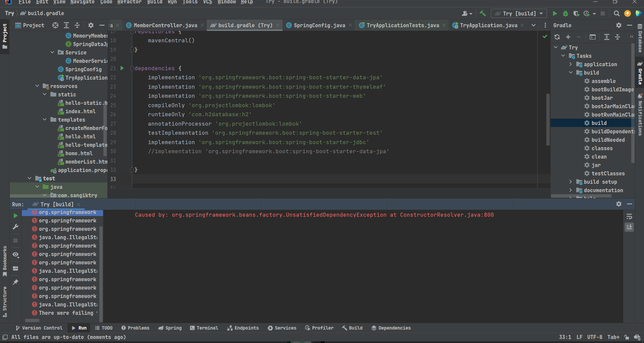Screen dimensions: 644x343
Task: Click the hammer Build Project icon
Action: pyautogui.click(x=483, y=13)
